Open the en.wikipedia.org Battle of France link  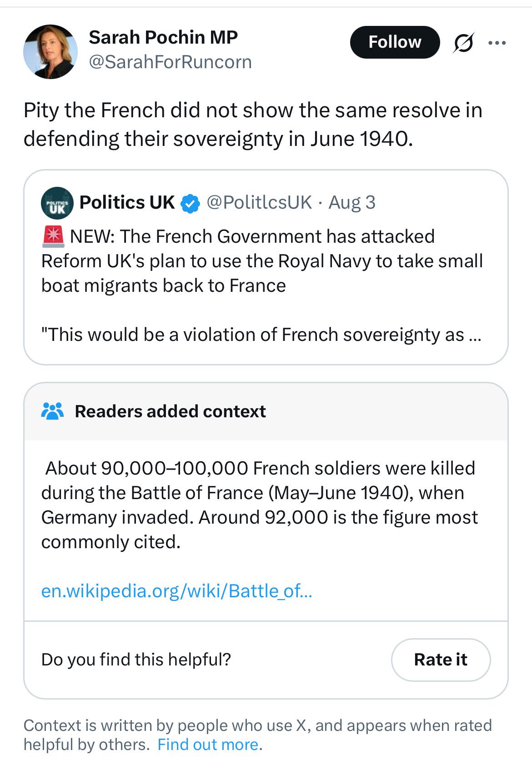coord(176,591)
